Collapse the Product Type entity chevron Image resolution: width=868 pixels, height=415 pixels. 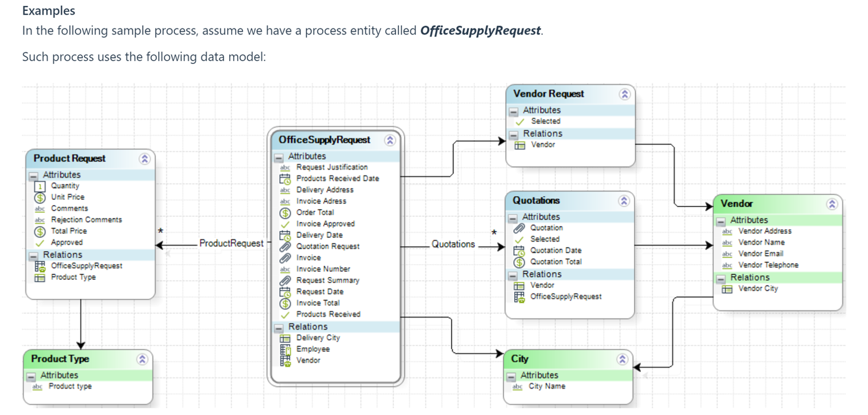tap(142, 359)
